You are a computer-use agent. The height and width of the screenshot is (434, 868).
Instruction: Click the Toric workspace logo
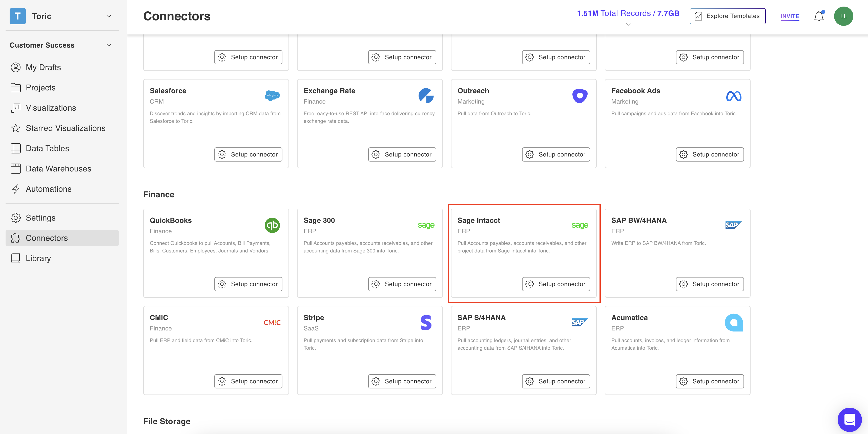click(x=17, y=16)
